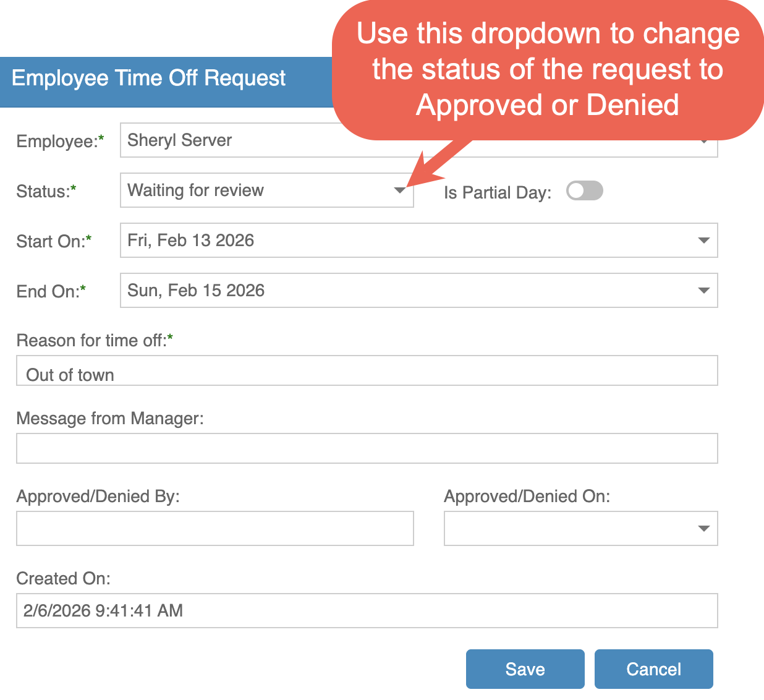Click the Message from Manager input box
Screen dimensions: 764x700
pos(367,448)
